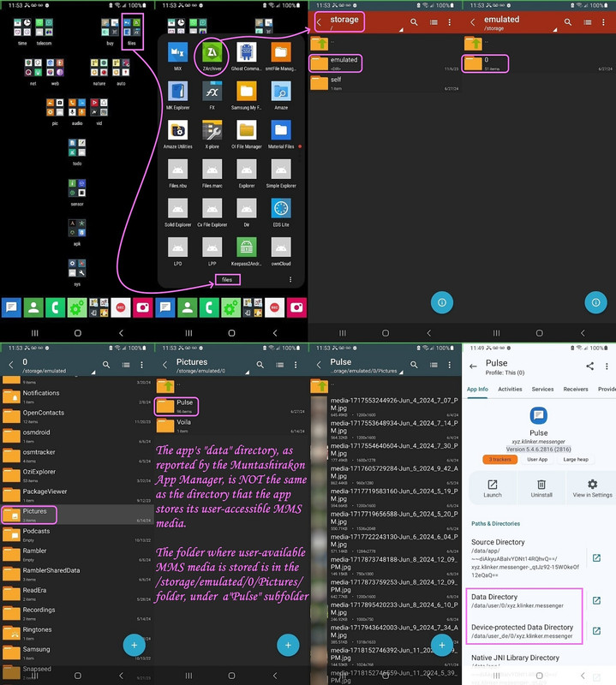The height and width of the screenshot is (685, 616).
Task: Launch MiX file manager icon
Action: coord(177,53)
